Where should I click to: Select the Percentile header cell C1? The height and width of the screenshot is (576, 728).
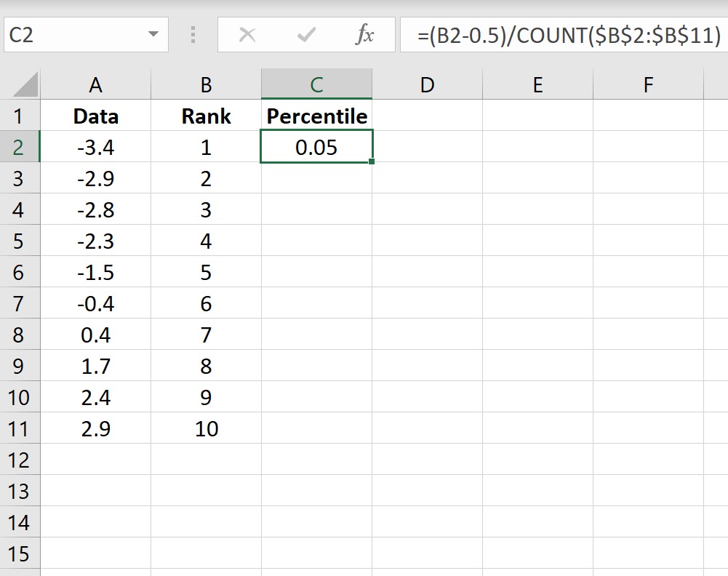coord(316,116)
